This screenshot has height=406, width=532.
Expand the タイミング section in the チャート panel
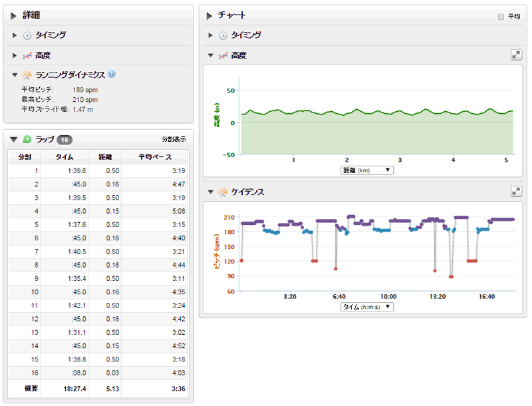click(x=210, y=35)
